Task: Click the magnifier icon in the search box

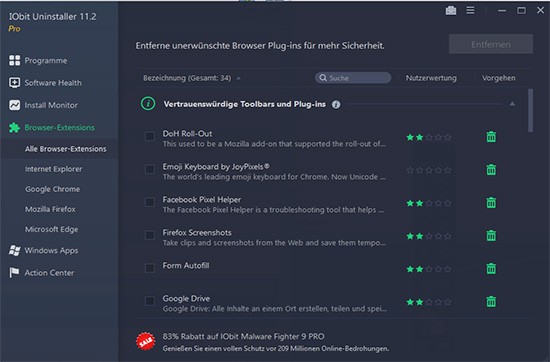Action: (x=323, y=78)
